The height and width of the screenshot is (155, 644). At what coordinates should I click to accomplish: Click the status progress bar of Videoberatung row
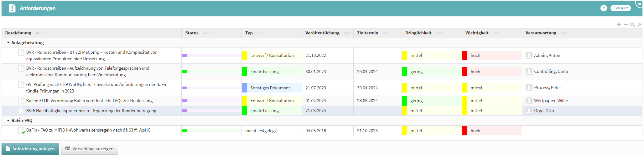click(211, 72)
